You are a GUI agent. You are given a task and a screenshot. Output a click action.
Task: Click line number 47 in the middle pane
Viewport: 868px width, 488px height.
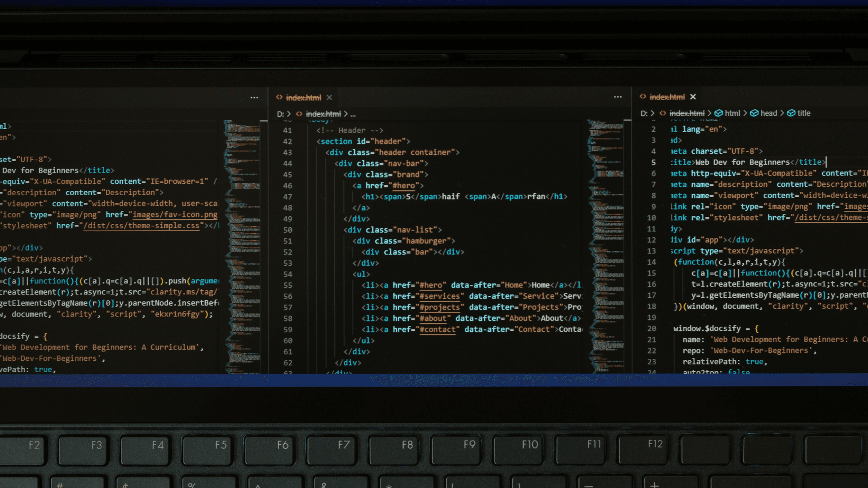[288, 197]
